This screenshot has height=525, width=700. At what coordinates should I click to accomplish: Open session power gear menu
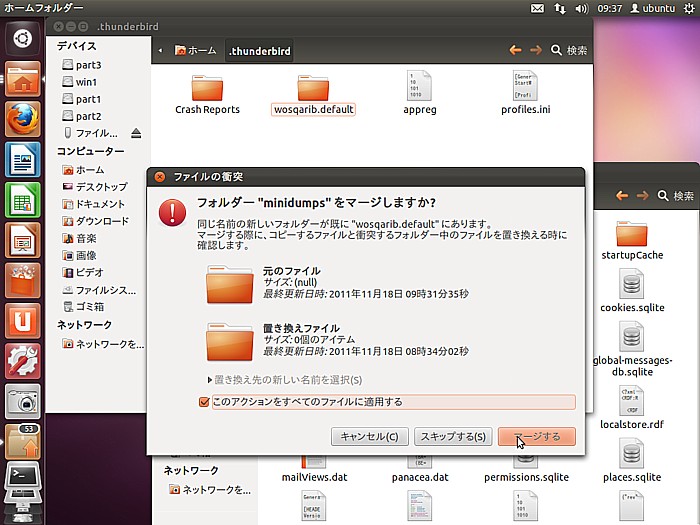[689, 8]
